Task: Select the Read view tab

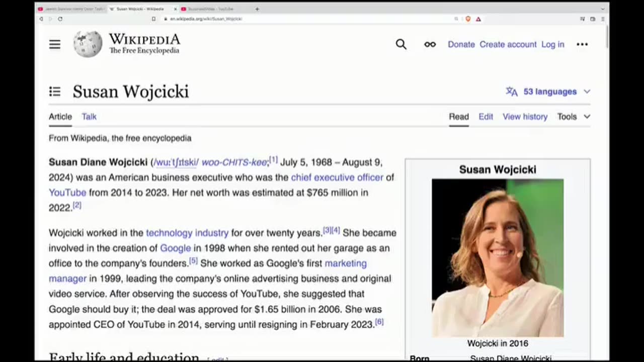Action: [459, 117]
